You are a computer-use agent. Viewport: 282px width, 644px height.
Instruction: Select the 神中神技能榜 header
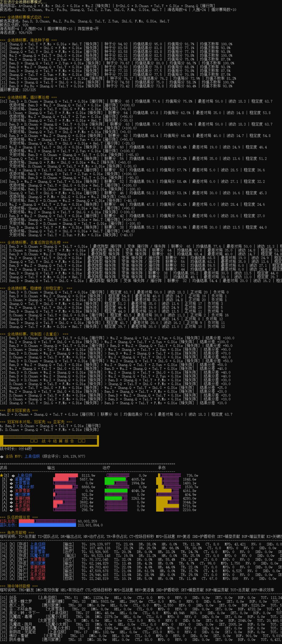pyautogui.click(x=19, y=586)
